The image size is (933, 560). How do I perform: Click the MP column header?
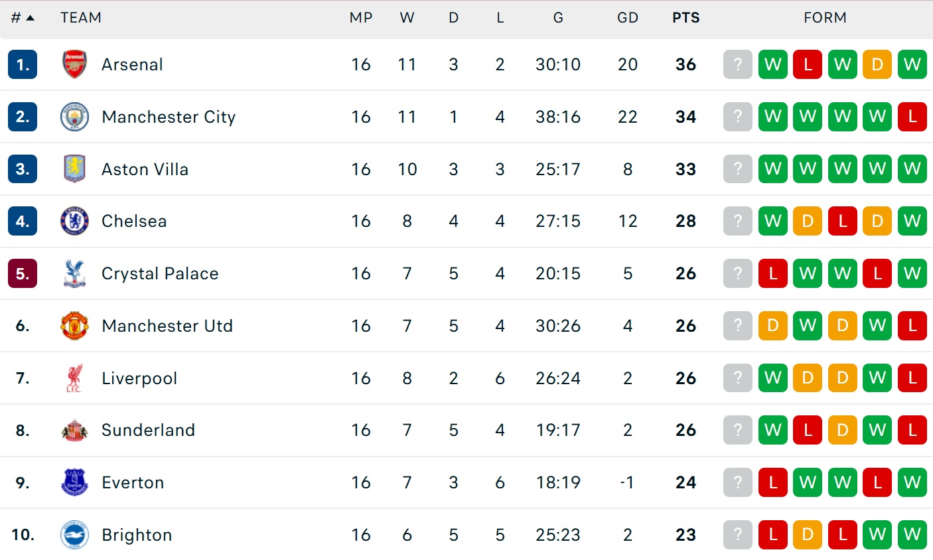click(x=361, y=18)
